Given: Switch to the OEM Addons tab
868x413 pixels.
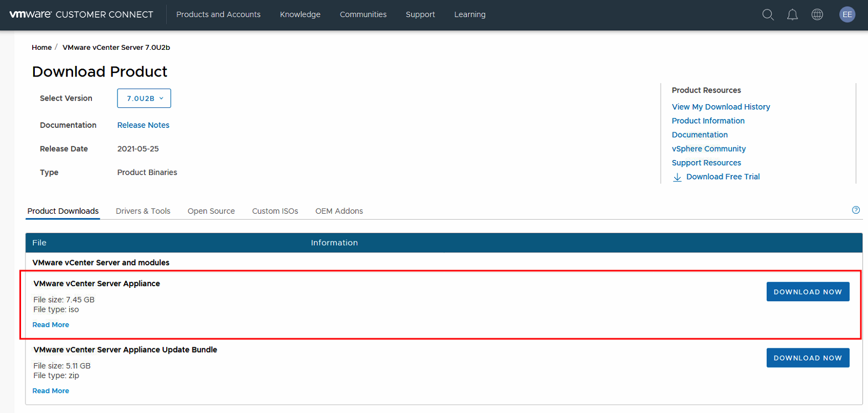Looking at the screenshot, I should [339, 211].
